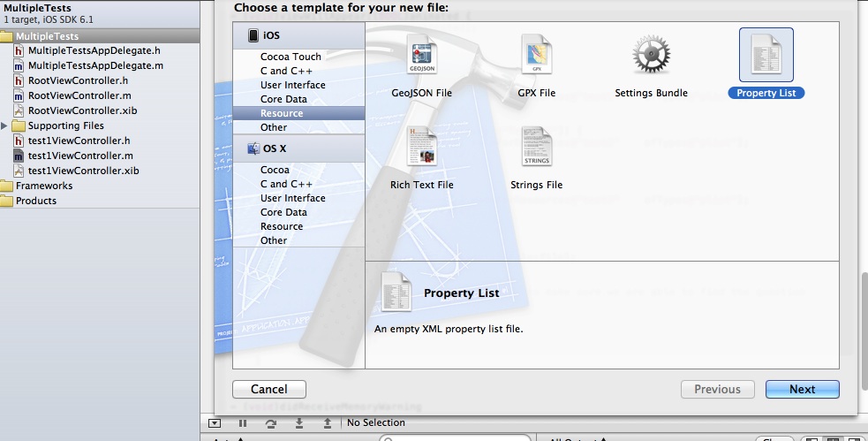Open RootViewController.xib in navigator
The image size is (868, 441).
[82, 110]
